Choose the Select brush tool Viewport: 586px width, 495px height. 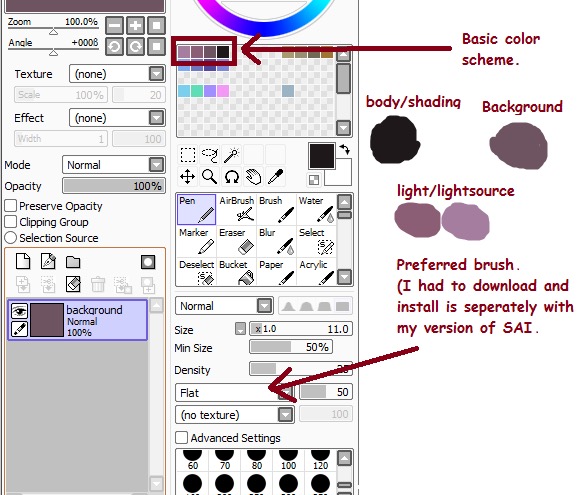tap(316, 241)
